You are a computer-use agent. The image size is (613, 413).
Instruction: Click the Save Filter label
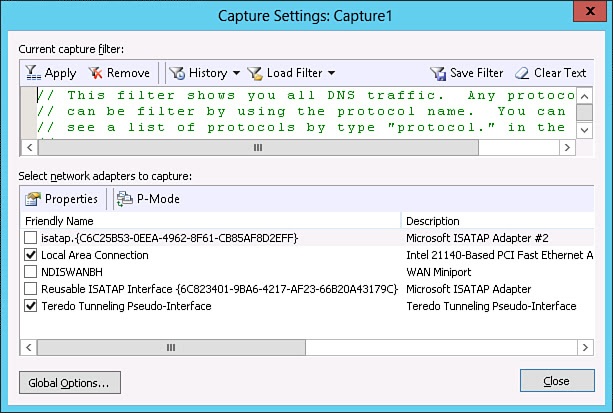(x=477, y=73)
